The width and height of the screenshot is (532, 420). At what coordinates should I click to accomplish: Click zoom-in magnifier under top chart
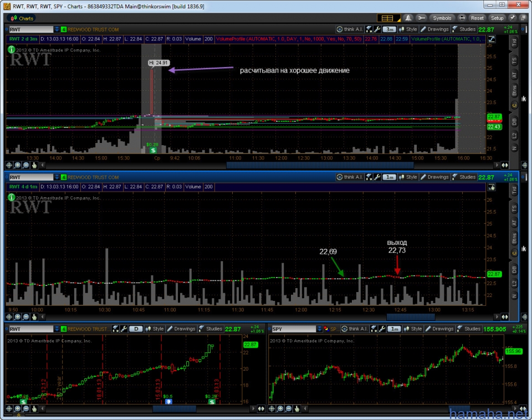tap(17, 165)
